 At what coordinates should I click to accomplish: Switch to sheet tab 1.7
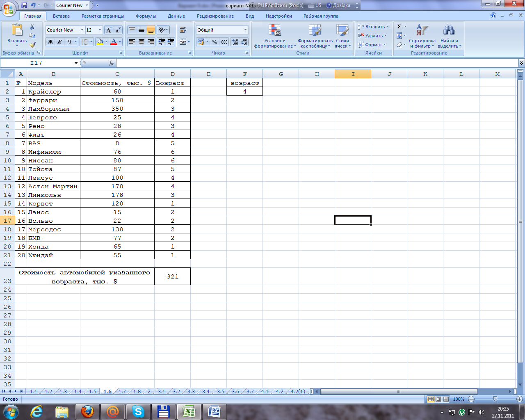tap(122, 392)
